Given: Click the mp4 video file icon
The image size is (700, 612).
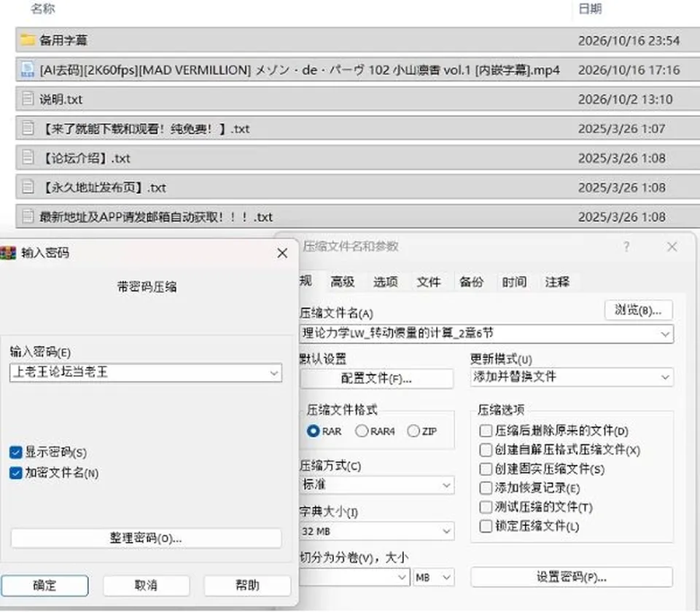Looking at the screenshot, I should click(28, 70).
